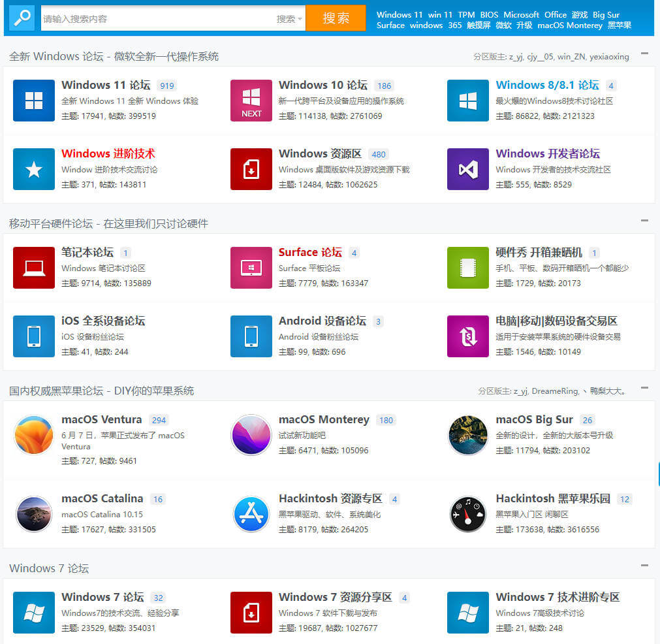Open the macOS Monterey purple wallpaper icon

[251, 435]
